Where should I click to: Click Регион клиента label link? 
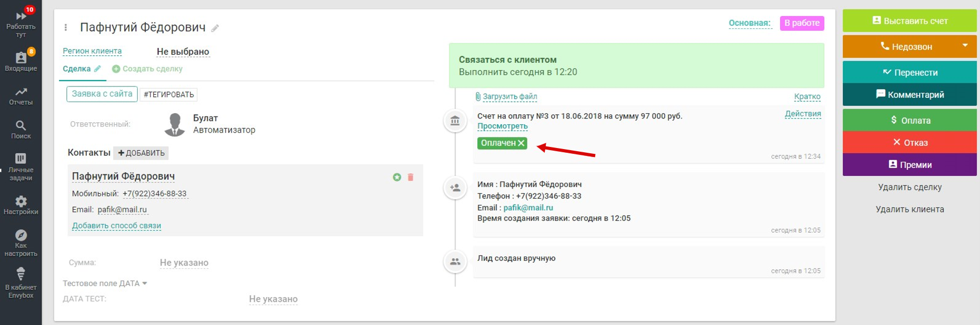tap(92, 51)
